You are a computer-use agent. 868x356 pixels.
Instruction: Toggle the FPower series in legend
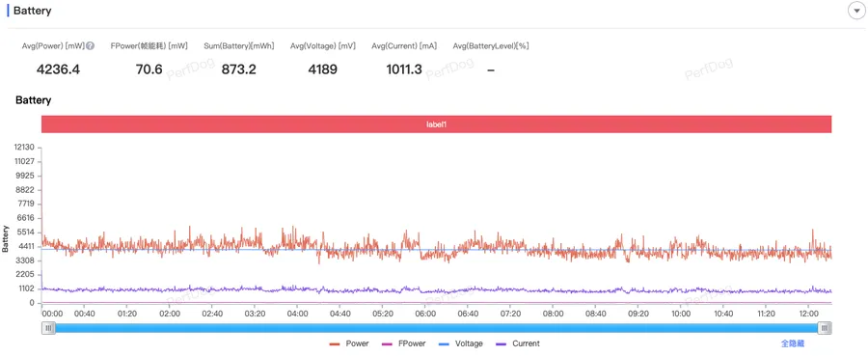tap(403, 343)
